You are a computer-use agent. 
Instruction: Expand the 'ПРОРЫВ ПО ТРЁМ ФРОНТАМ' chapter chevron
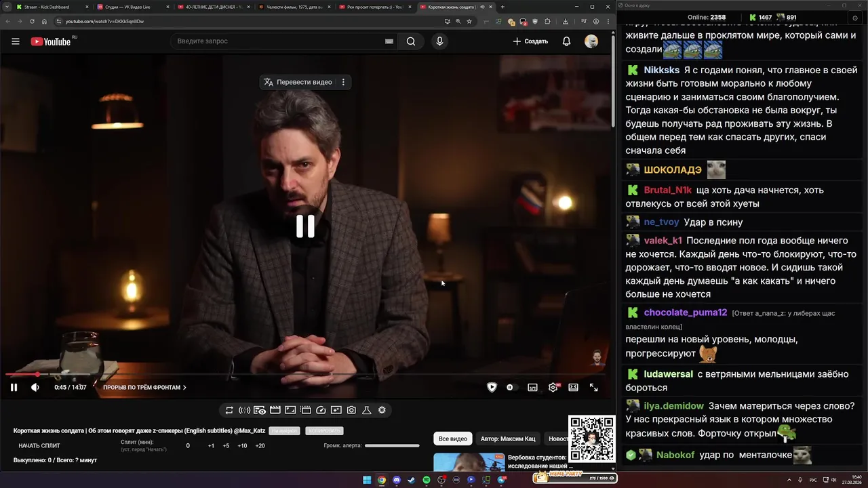click(184, 388)
